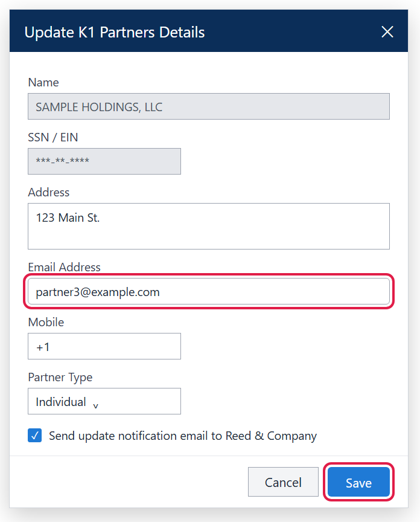Click the masked SSN / EIN field

pyautogui.click(x=104, y=161)
